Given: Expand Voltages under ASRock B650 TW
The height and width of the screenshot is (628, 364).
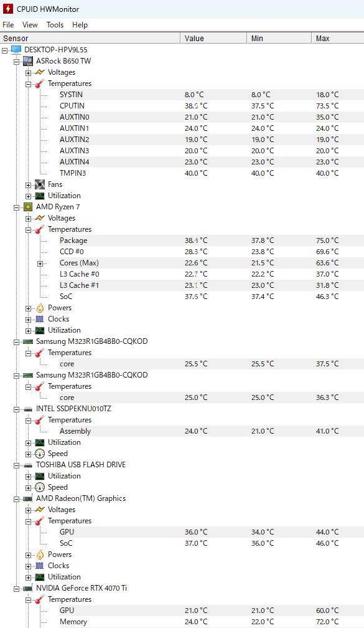Looking at the screenshot, I should click(x=29, y=73).
